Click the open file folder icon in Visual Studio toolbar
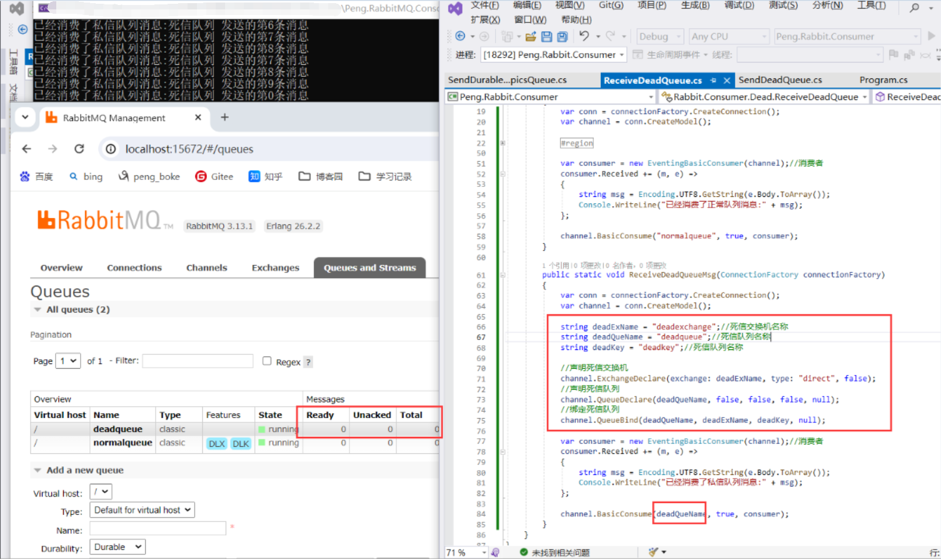This screenshot has width=941, height=560. point(531,37)
